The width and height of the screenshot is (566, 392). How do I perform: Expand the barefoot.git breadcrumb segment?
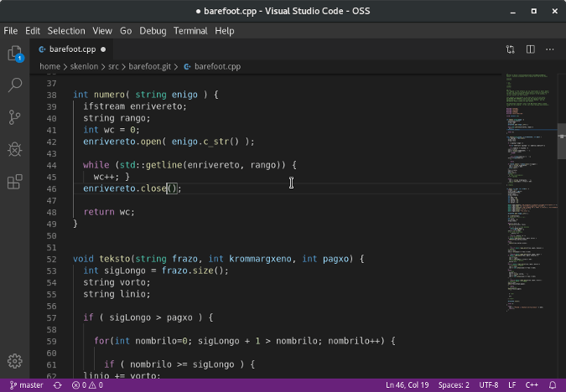coord(149,66)
